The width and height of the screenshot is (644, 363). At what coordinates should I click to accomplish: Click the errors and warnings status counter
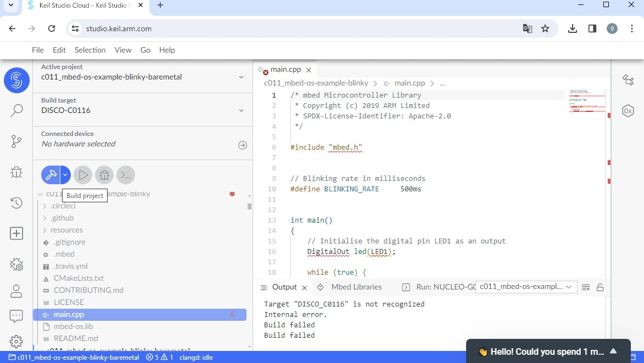160,358
